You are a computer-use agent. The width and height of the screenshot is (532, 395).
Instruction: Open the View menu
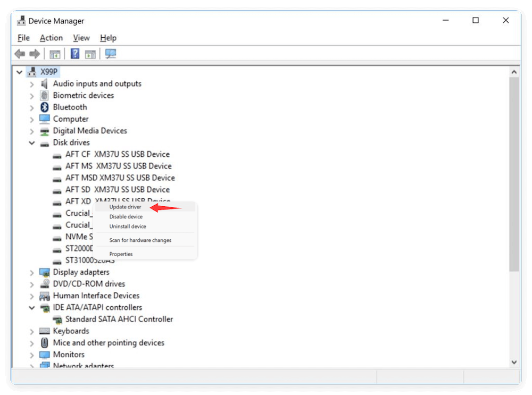[81, 38]
